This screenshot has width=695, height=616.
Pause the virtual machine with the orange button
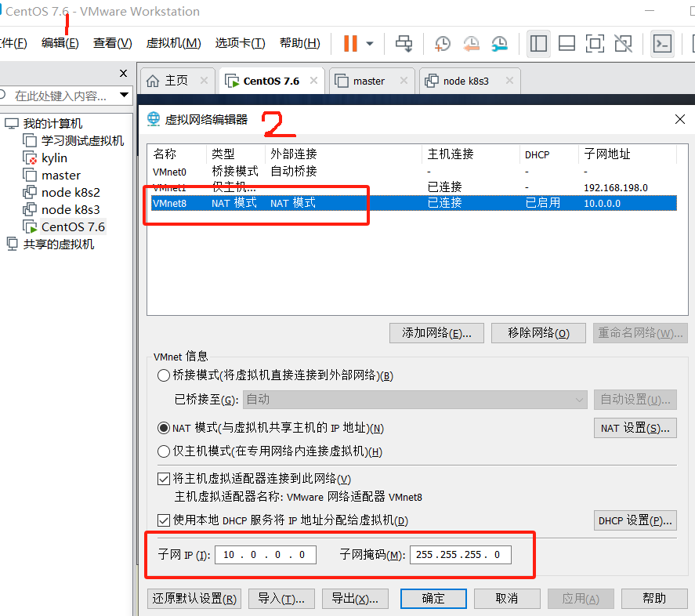[350, 43]
